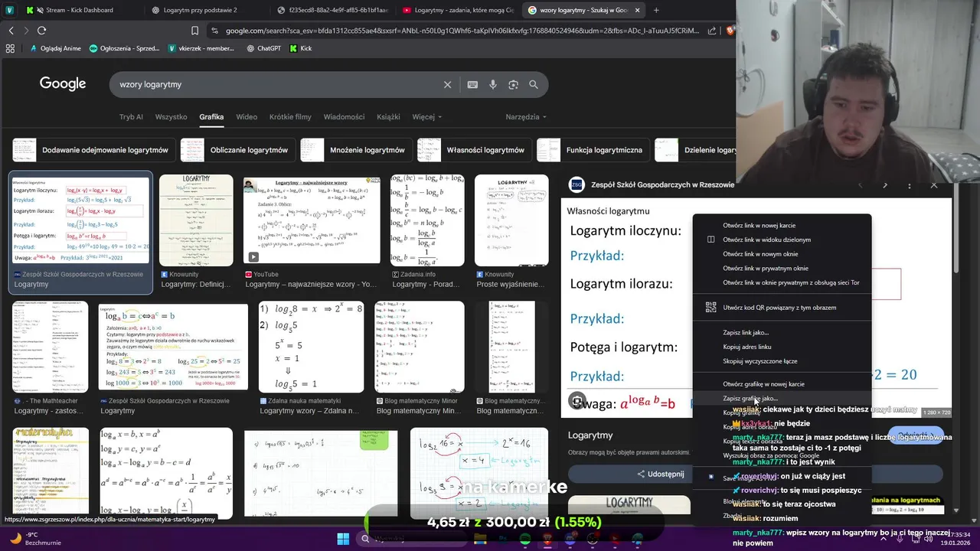Viewport: 980px width, 551px height.
Task: Choose 'Zapisz grafikę jako...'
Action: (x=782, y=399)
